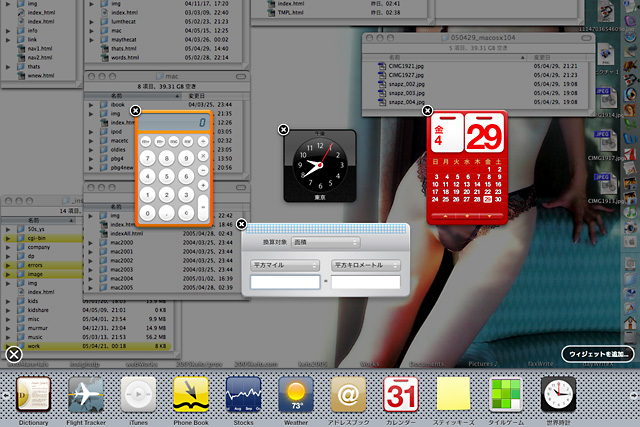Open the Address Book (アドレスブック) widget
This screenshot has width=640, height=427.
[348, 394]
